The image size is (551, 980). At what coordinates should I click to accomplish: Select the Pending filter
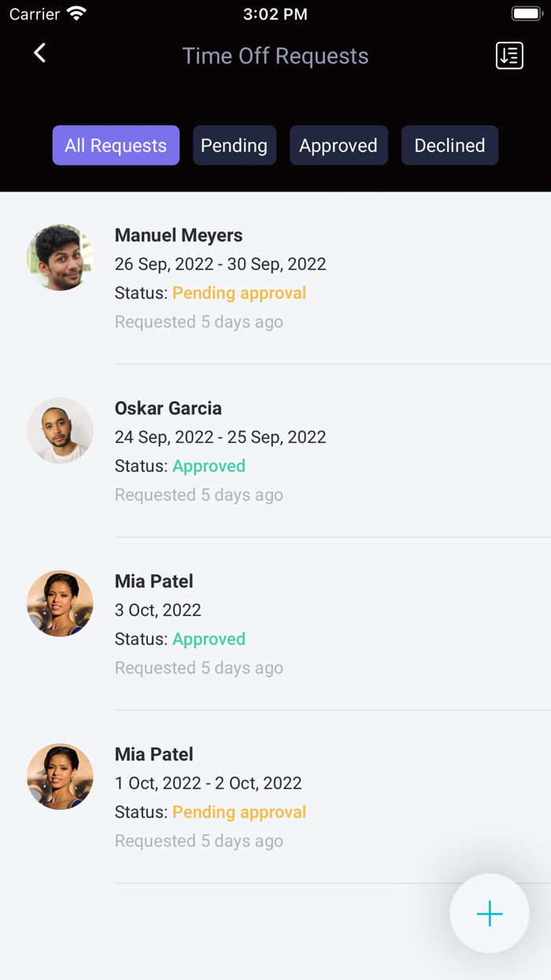(x=235, y=145)
